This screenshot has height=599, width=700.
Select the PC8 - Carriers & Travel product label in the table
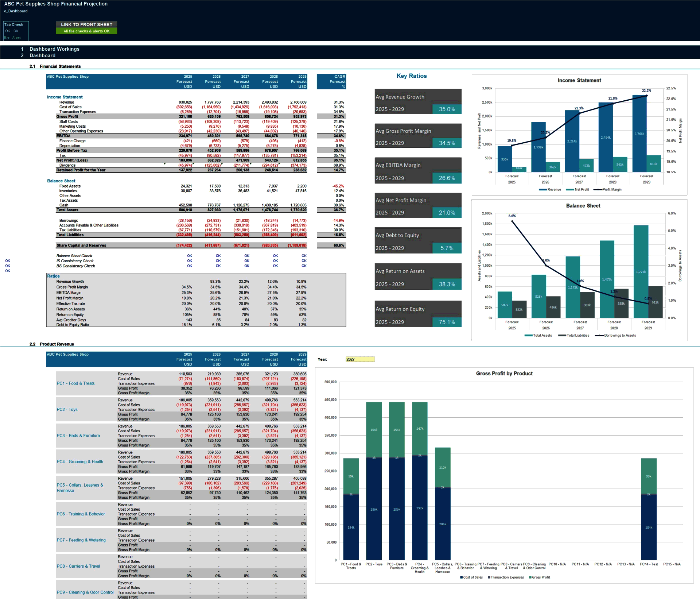tap(78, 566)
